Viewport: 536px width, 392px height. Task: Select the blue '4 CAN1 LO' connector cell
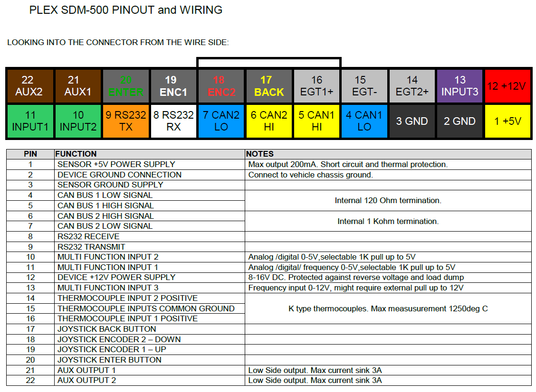[x=364, y=121]
